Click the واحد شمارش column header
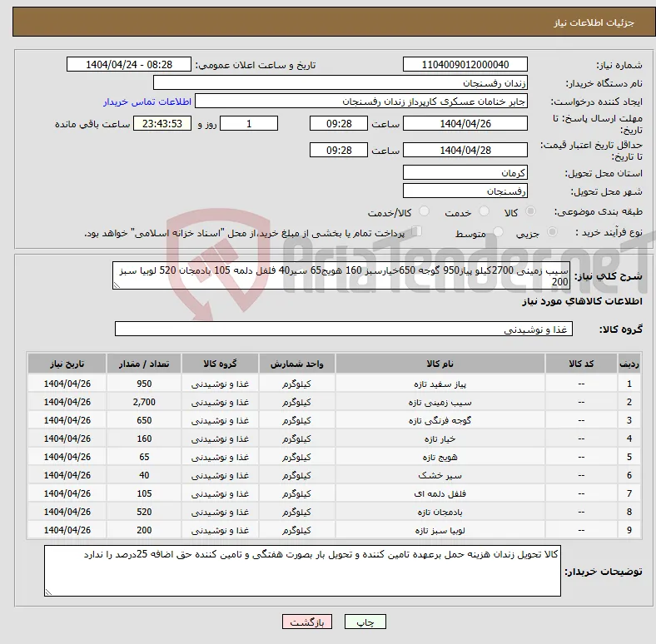656x644 pixels. (296, 364)
